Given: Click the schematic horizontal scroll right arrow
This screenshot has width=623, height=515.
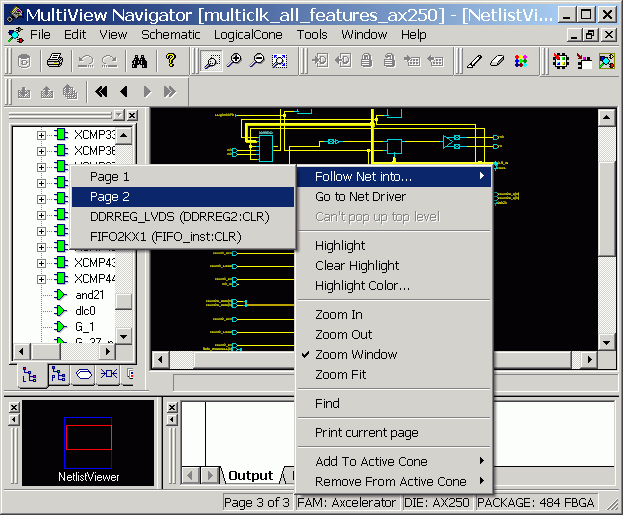Looking at the screenshot, I should (x=590, y=360).
